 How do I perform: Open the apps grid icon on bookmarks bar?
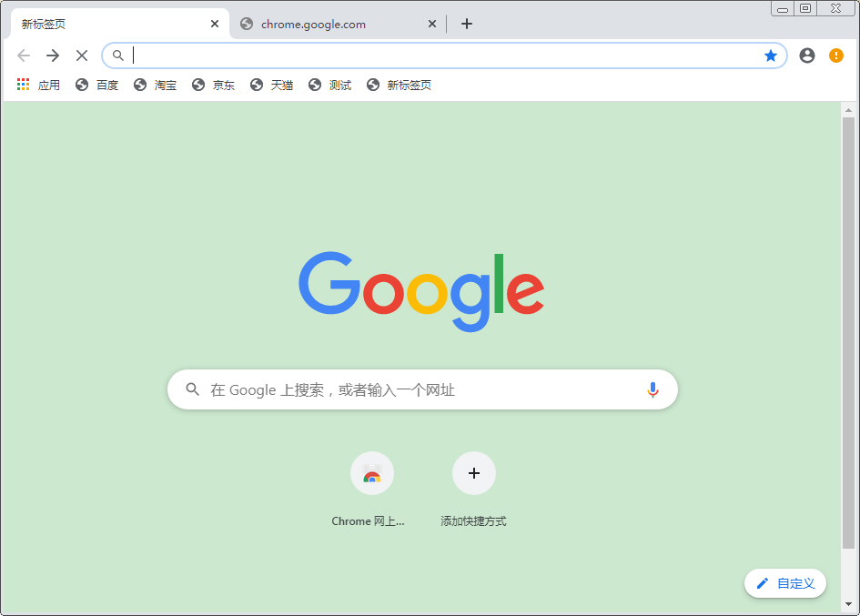point(22,84)
